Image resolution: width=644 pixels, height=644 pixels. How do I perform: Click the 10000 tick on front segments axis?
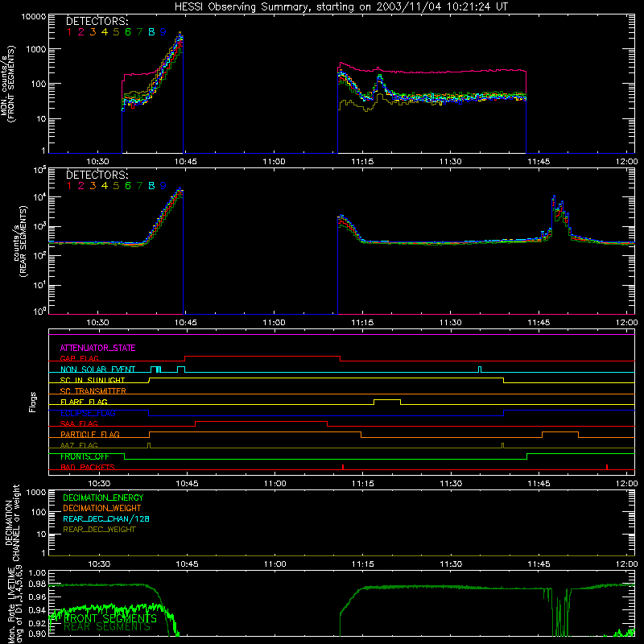click(34, 16)
